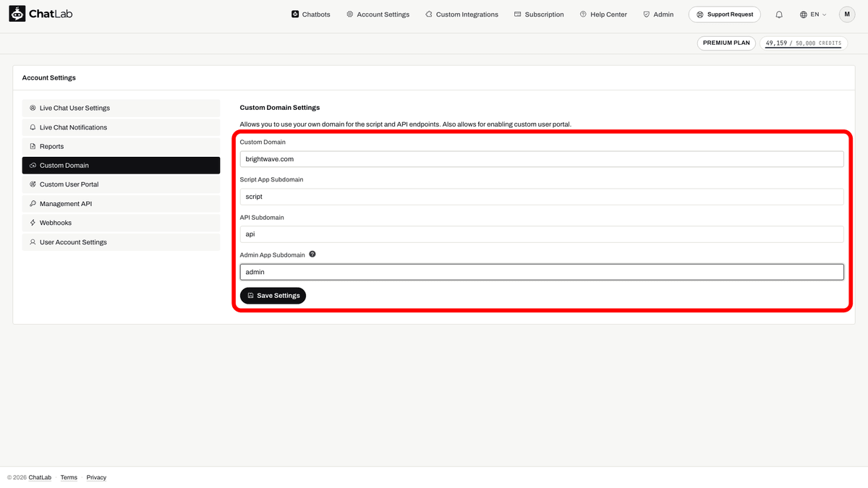Click the Live Chat User Settings icon
This screenshot has height=488, width=868.
point(33,108)
